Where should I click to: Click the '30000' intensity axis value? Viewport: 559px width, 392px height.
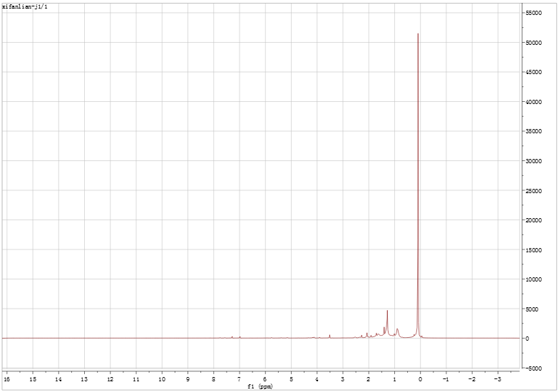[x=533, y=161]
